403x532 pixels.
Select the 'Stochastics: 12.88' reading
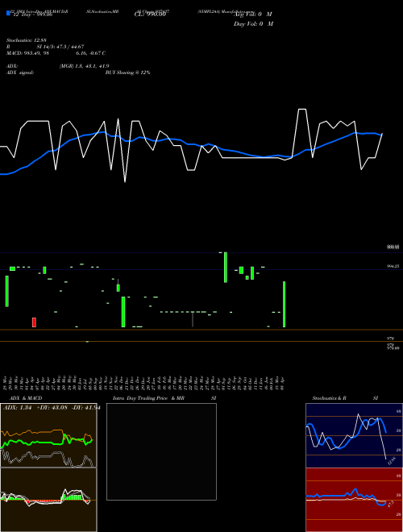(x=26, y=40)
